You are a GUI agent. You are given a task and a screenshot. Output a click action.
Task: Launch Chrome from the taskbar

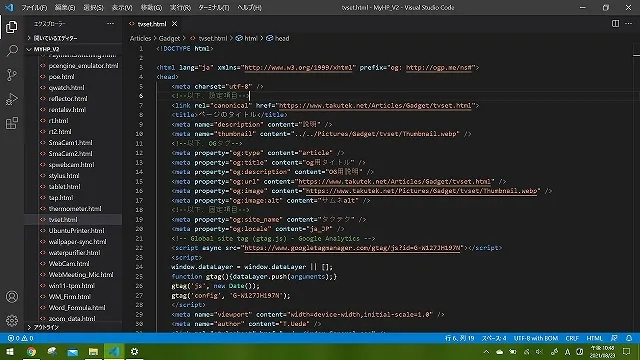(31, 351)
